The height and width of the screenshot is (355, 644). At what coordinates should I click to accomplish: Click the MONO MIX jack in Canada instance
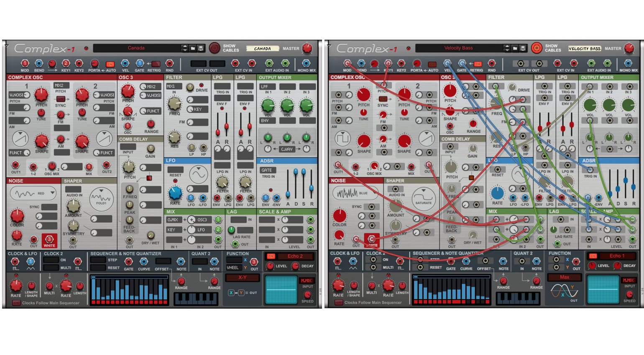(306, 63)
